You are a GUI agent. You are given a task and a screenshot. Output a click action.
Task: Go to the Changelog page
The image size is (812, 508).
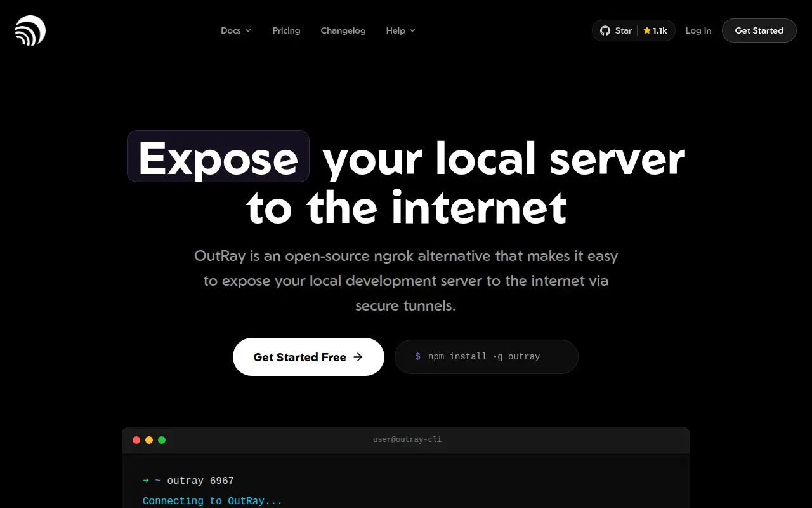point(343,30)
